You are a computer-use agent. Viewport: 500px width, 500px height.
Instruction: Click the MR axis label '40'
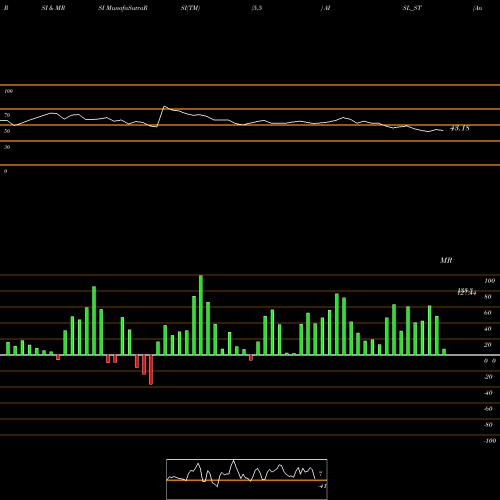(x=487, y=329)
